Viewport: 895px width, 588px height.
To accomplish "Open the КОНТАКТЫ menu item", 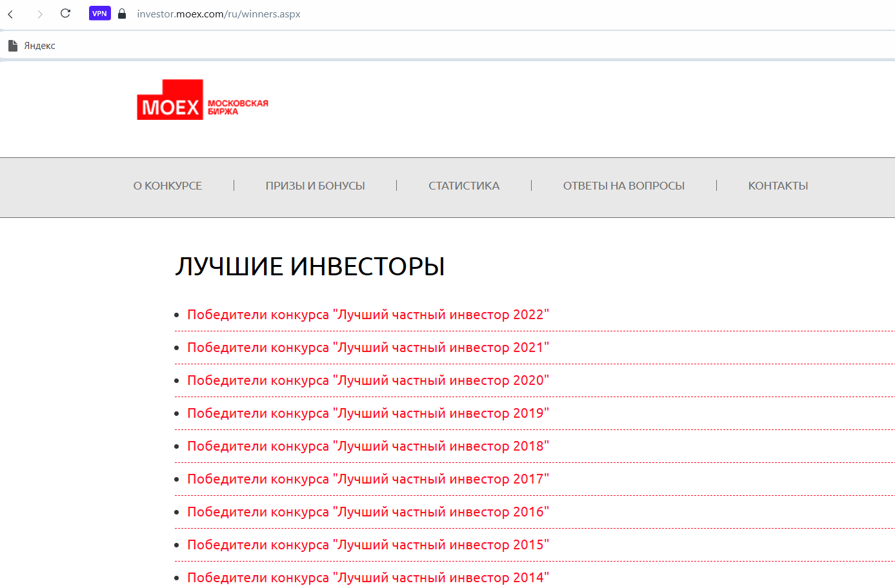I will point(778,186).
